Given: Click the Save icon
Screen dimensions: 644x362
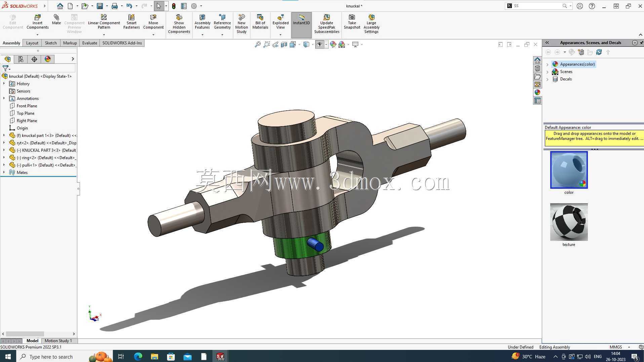Looking at the screenshot, I should click(x=100, y=6).
